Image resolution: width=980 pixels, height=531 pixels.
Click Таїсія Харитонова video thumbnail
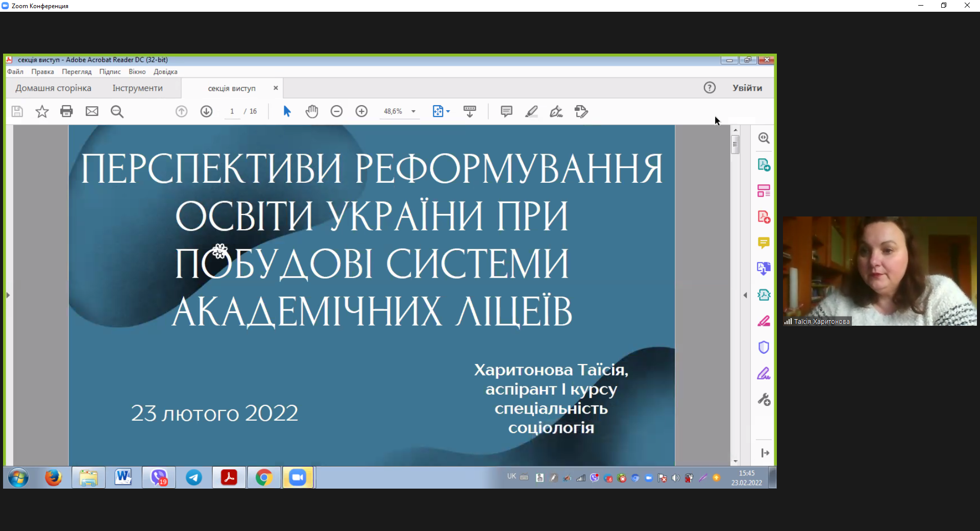tap(880, 271)
